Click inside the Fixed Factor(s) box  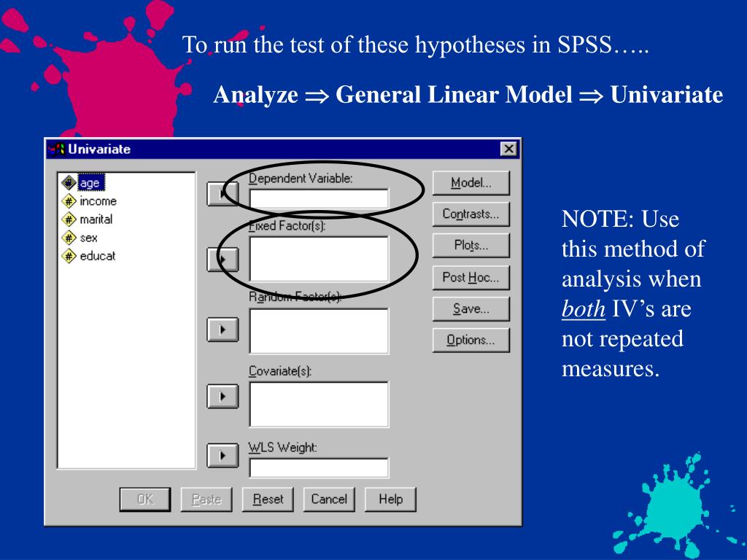click(319, 259)
